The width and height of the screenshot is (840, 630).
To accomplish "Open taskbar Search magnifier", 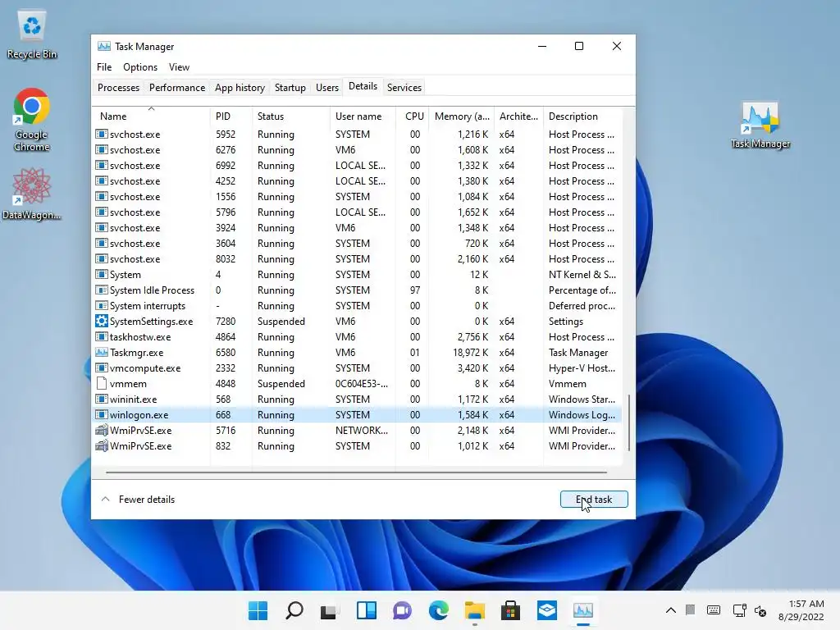I will point(294,610).
